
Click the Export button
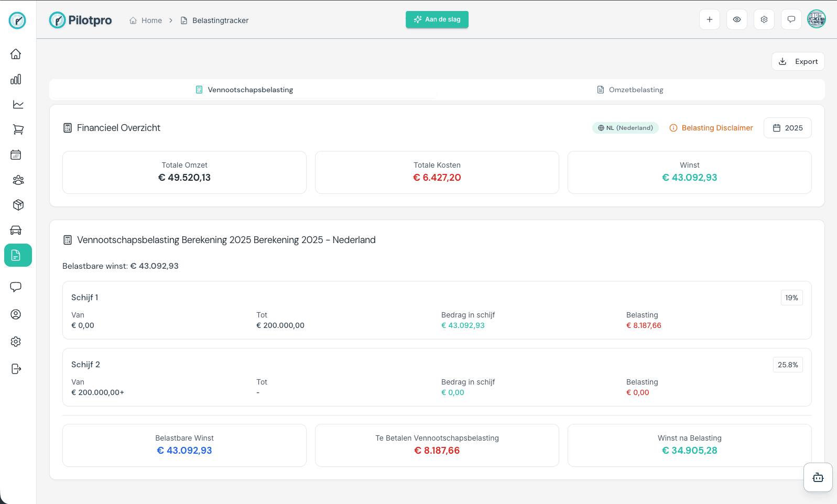coord(798,61)
